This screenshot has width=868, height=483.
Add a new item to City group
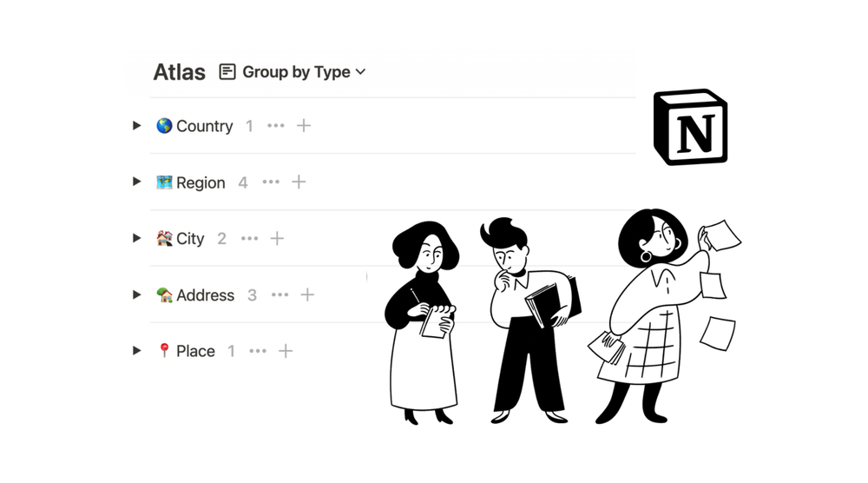277,238
